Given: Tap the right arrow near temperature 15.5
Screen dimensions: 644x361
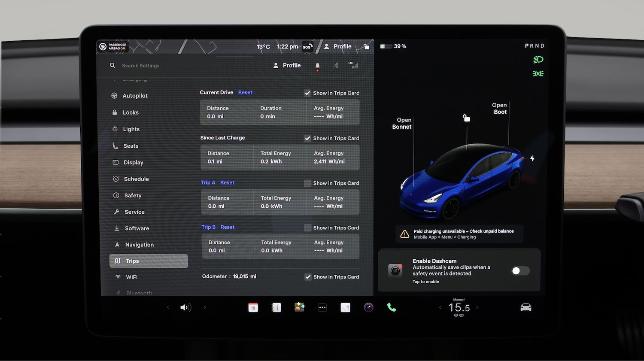Looking at the screenshot, I should coord(478,307).
